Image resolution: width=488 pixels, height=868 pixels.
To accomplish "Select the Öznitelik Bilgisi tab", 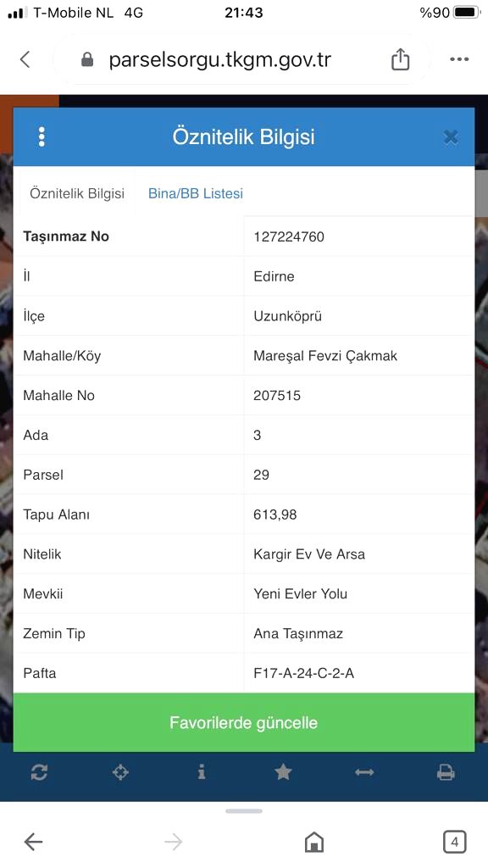I will (x=77, y=193).
